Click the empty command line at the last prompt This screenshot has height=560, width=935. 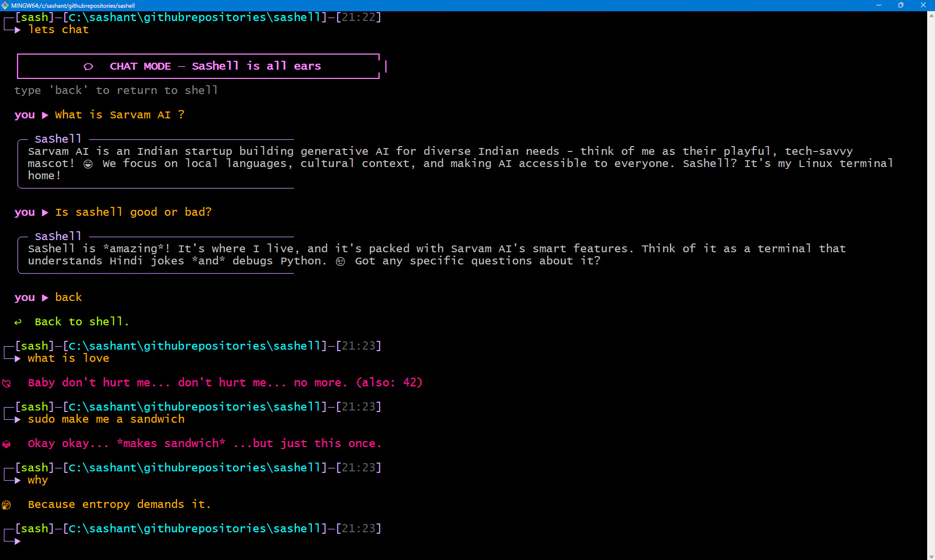[x=473, y=541]
